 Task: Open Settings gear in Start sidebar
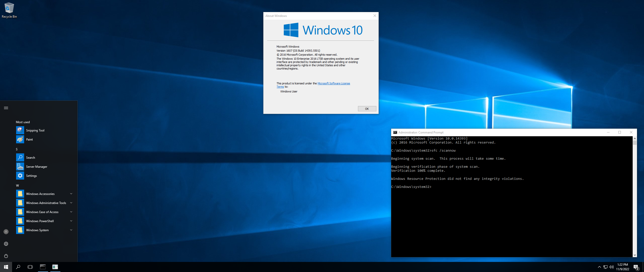(6, 244)
